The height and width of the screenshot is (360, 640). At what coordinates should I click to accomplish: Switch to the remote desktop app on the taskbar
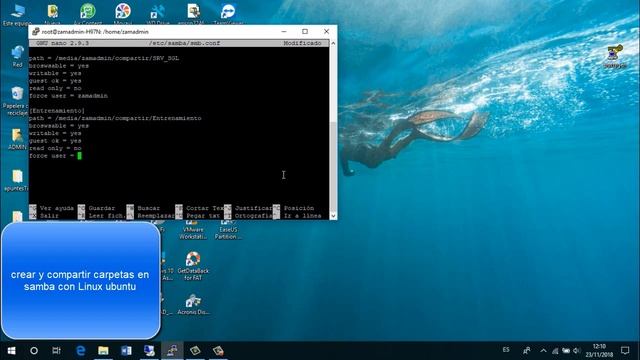coord(149,351)
